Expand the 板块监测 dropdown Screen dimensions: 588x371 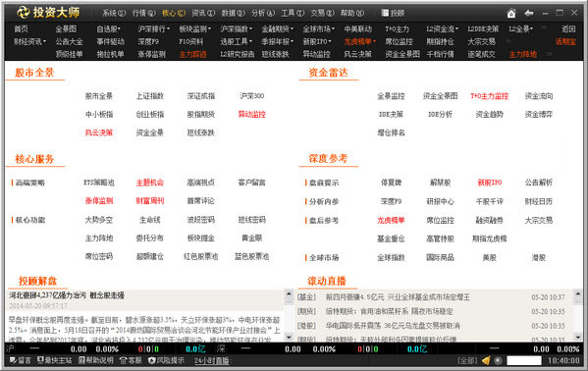(195, 28)
